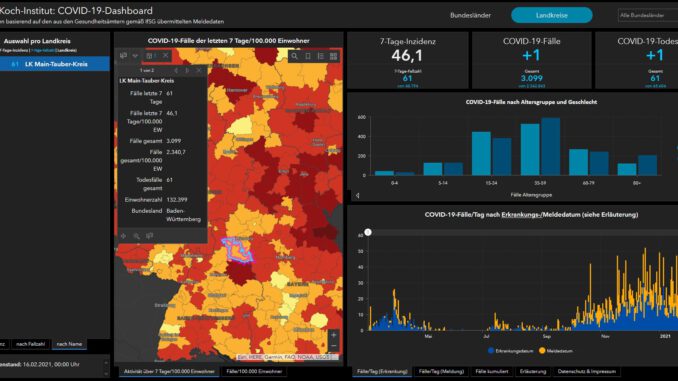Click the time slider handle on the daily cases chart
The image size is (678, 381).
coord(368,232)
